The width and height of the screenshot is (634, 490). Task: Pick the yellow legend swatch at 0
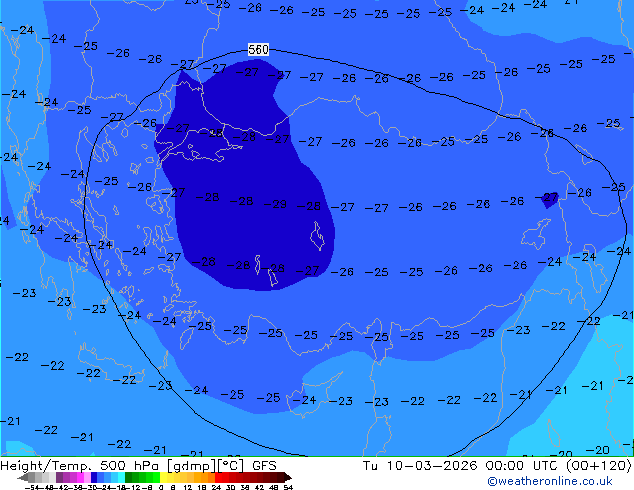click(x=163, y=477)
